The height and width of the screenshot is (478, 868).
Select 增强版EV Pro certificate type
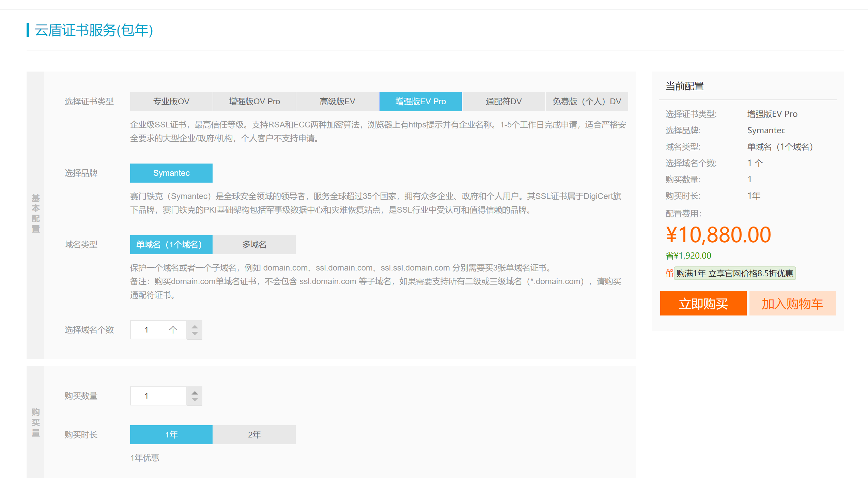(x=420, y=102)
